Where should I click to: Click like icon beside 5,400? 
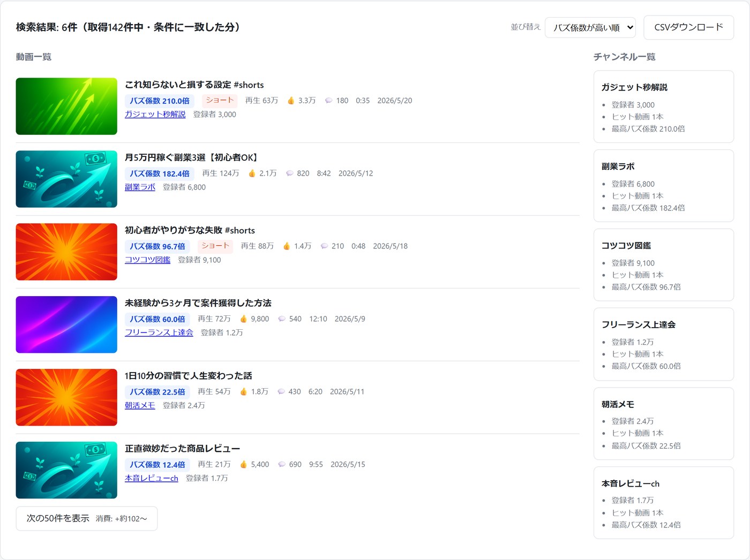coord(243,464)
